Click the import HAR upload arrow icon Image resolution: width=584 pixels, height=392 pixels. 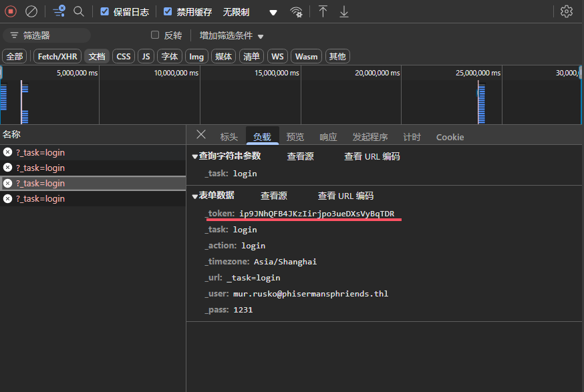323,11
